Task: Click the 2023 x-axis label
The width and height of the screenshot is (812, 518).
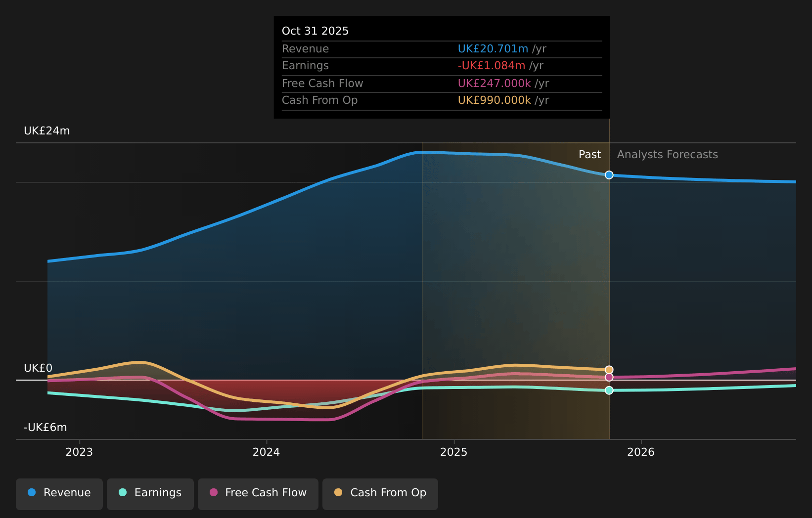Action: tap(79, 452)
